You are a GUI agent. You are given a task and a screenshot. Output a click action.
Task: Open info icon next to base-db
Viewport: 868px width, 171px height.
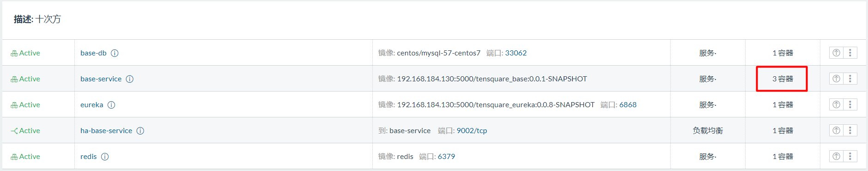point(115,53)
